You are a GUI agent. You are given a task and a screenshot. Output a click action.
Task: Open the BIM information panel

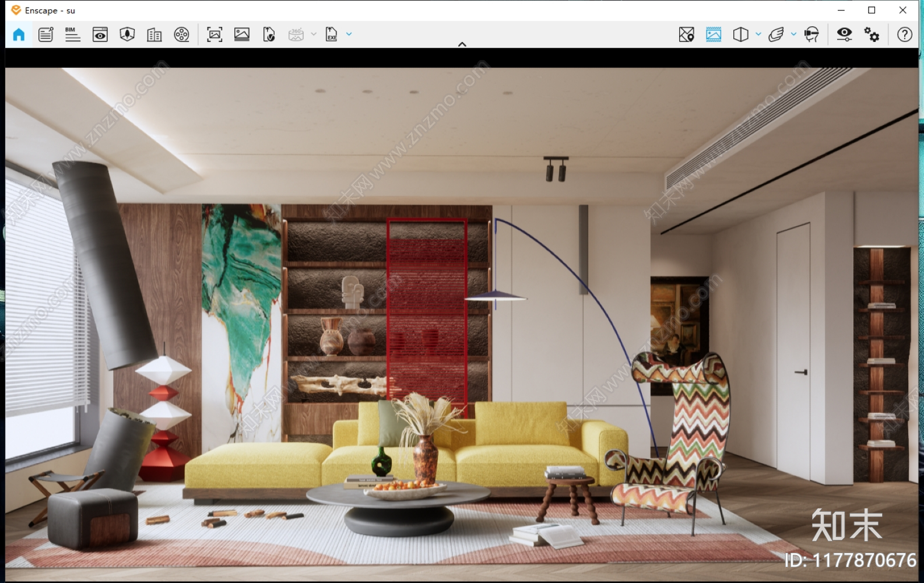[x=73, y=34]
